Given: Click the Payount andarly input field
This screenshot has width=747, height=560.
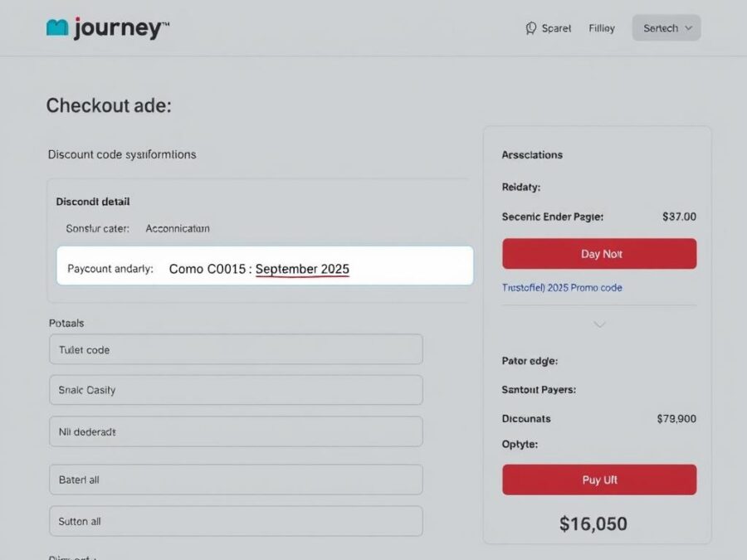Looking at the screenshot, I should [x=264, y=265].
